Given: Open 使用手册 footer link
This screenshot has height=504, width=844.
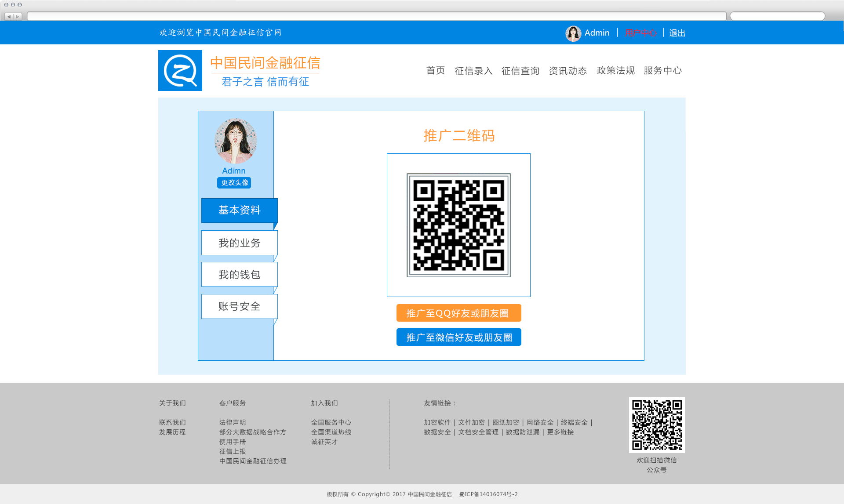Looking at the screenshot, I should coord(233,442).
